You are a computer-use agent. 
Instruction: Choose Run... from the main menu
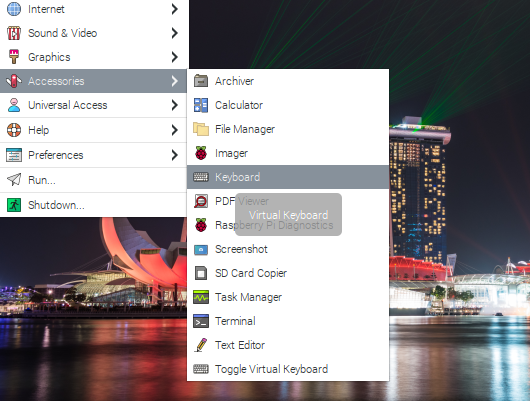[93, 180]
